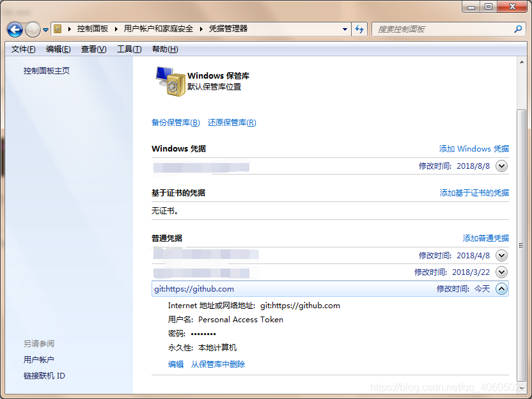Screen dimensions: 532x399
Task: Click 还原保管库(R) link
Action: click(x=231, y=123)
